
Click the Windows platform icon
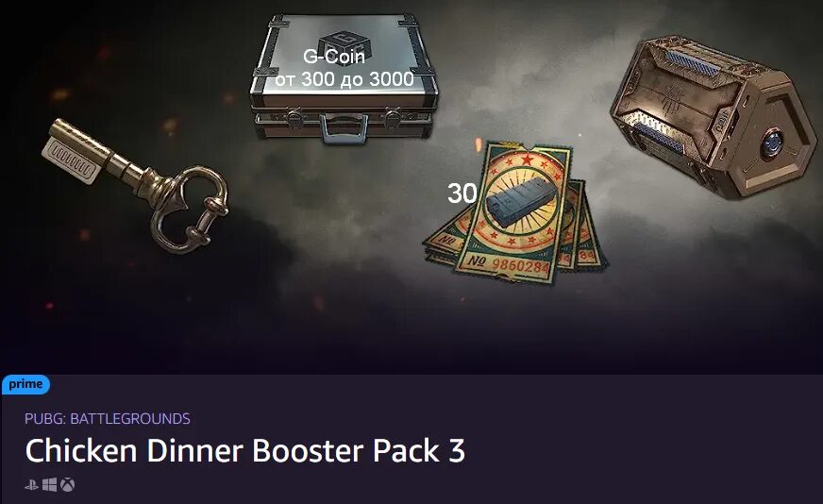click(49, 484)
